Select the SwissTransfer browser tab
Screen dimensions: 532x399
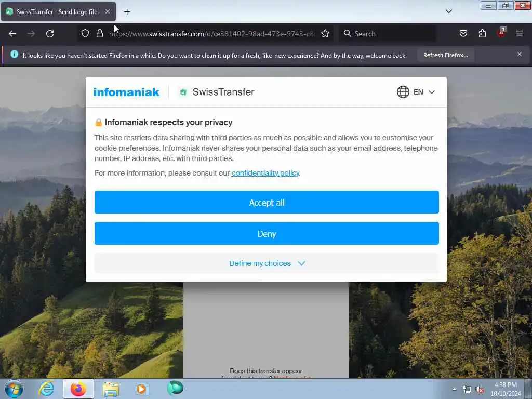click(x=58, y=11)
